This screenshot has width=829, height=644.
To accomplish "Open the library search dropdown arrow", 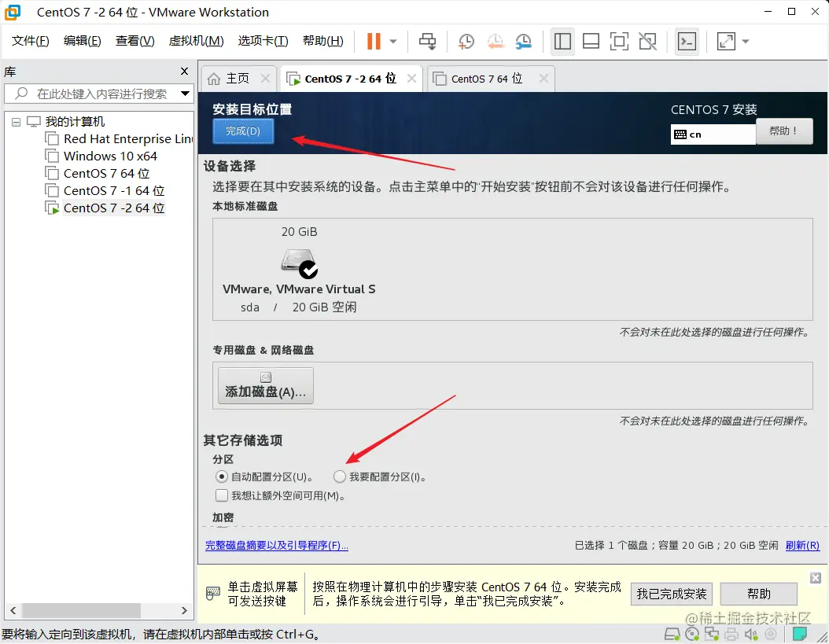I will (x=185, y=94).
